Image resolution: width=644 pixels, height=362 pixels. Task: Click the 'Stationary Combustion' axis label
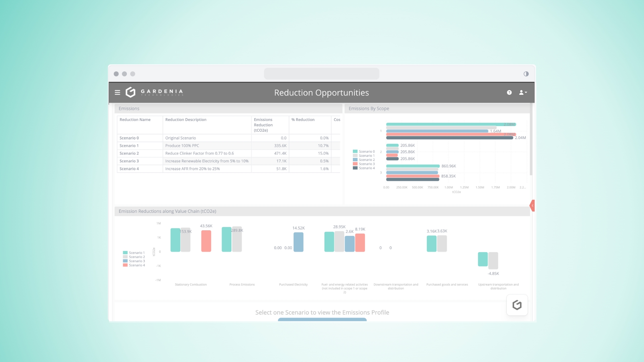pos(191,285)
